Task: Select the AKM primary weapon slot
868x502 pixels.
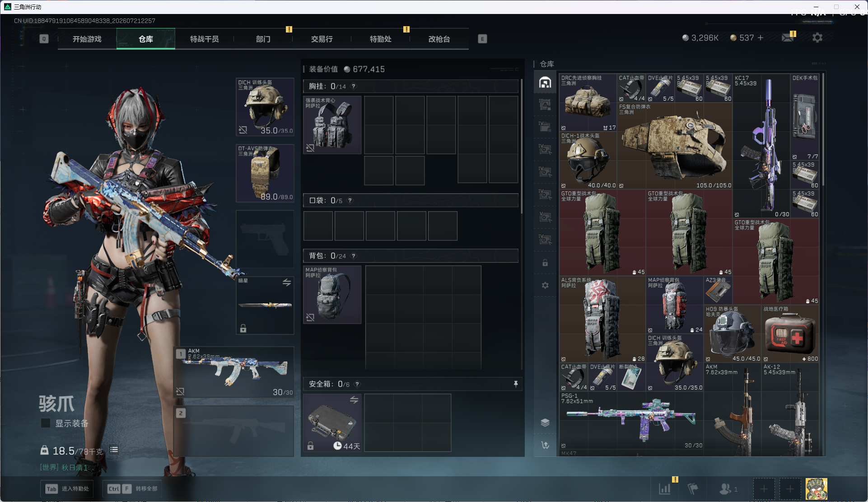Action: (234, 372)
